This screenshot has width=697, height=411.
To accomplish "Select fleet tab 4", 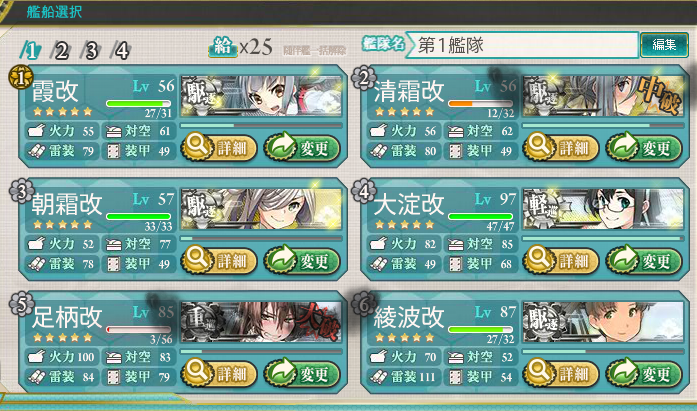I will [x=121, y=51].
